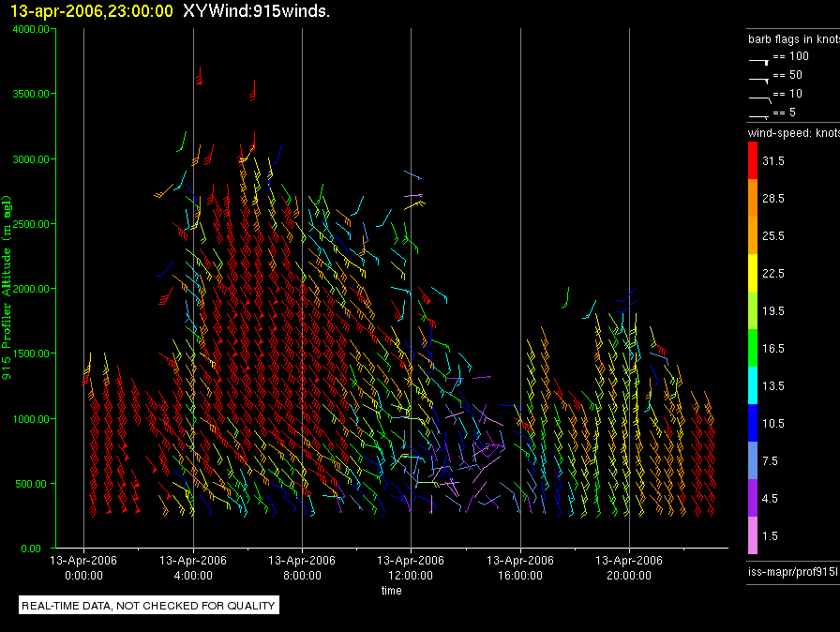
Task: Click the 10 knots barb flag icon
Action: pos(759,99)
